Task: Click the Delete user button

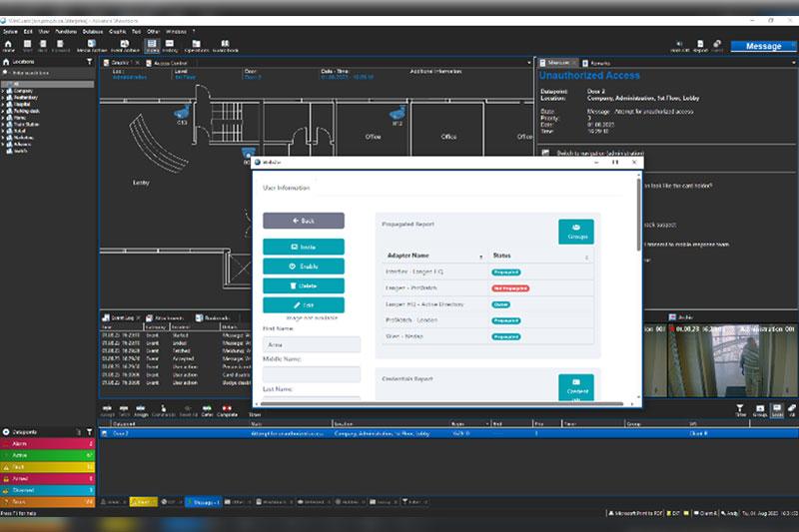Action: [303, 285]
